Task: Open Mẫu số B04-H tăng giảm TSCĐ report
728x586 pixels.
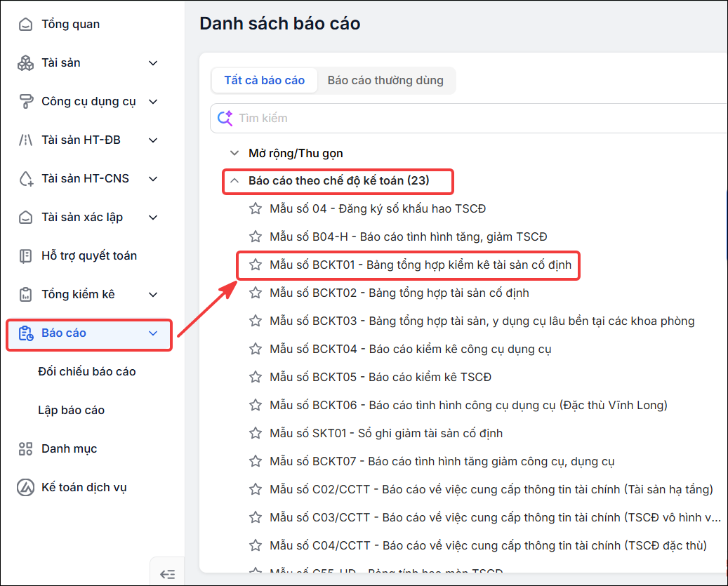Action: [408, 237]
